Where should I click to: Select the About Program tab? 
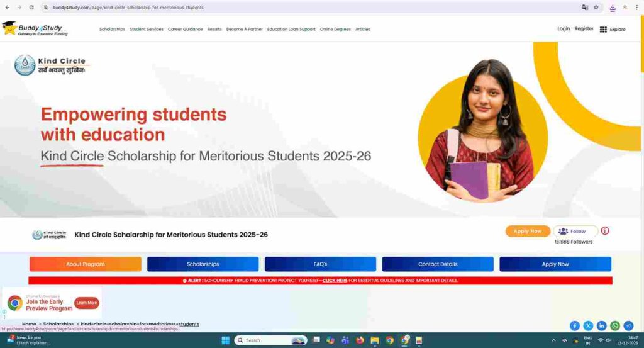(x=86, y=264)
